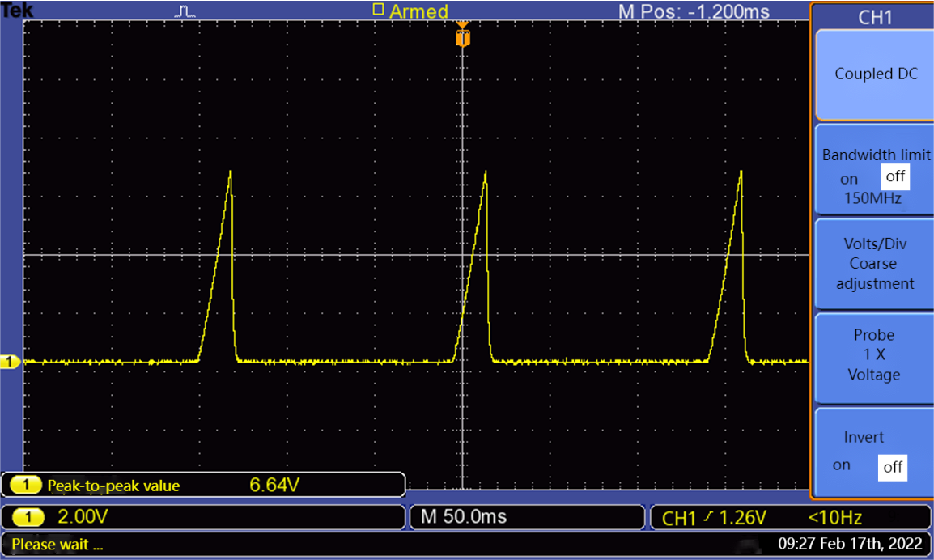The height and width of the screenshot is (560, 934).
Task: Click the pulse waveform icon in top bar
Action: click(185, 11)
